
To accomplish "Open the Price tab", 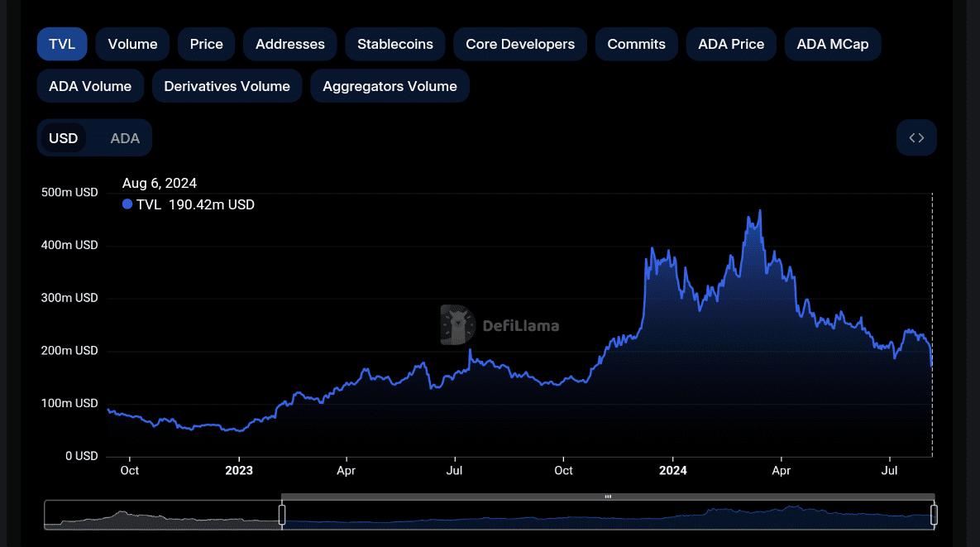I will pos(206,44).
